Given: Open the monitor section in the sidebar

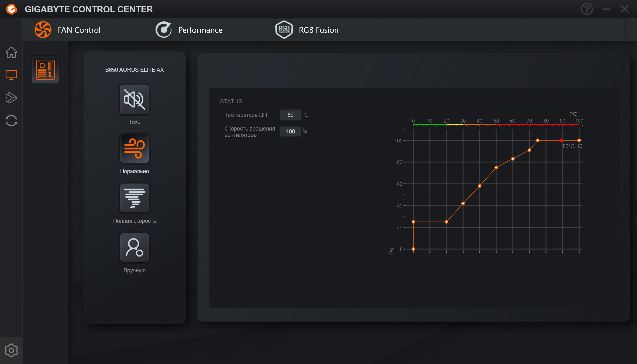Looking at the screenshot, I should (11, 75).
